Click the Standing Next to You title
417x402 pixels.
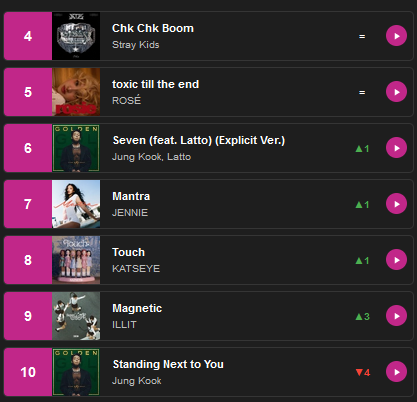click(168, 364)
